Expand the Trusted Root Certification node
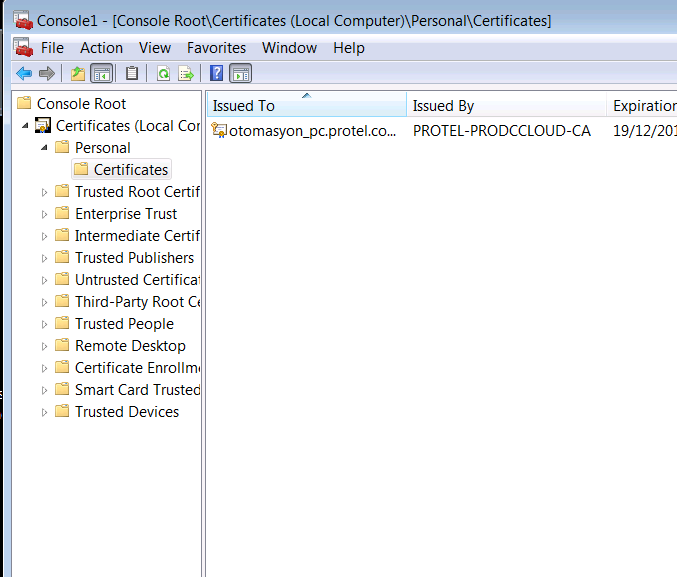This screenshot has height=577, width=677. click(x=44, y=192)
